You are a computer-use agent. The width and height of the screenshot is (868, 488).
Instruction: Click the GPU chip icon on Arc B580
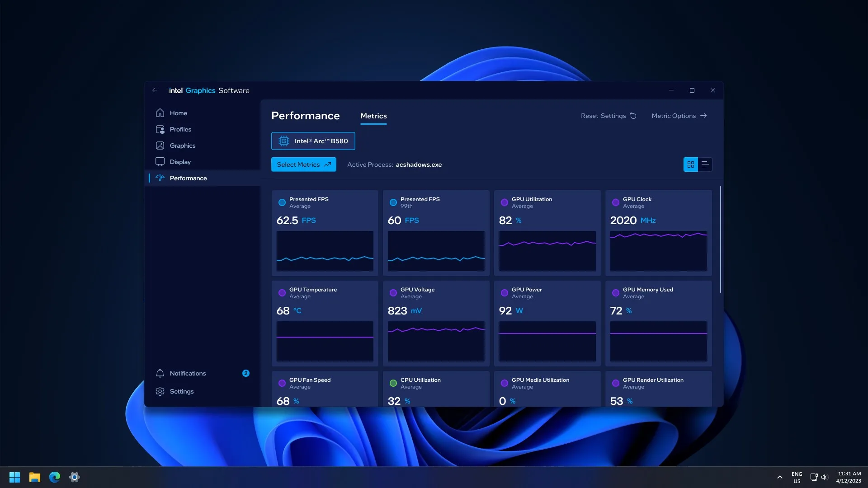(283, 141)
